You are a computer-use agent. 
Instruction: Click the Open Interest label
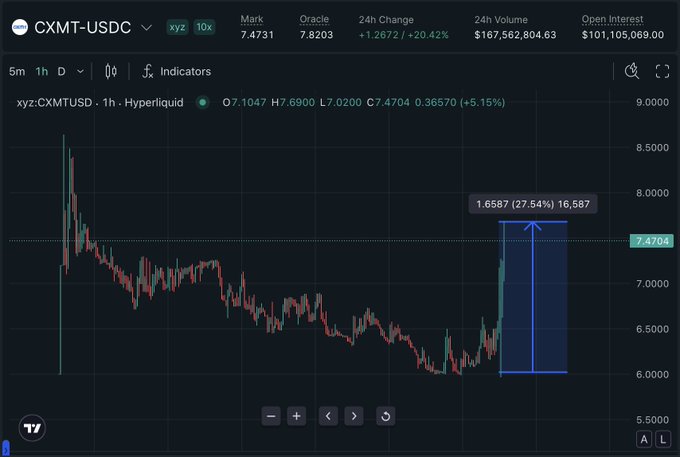point(612,19)
